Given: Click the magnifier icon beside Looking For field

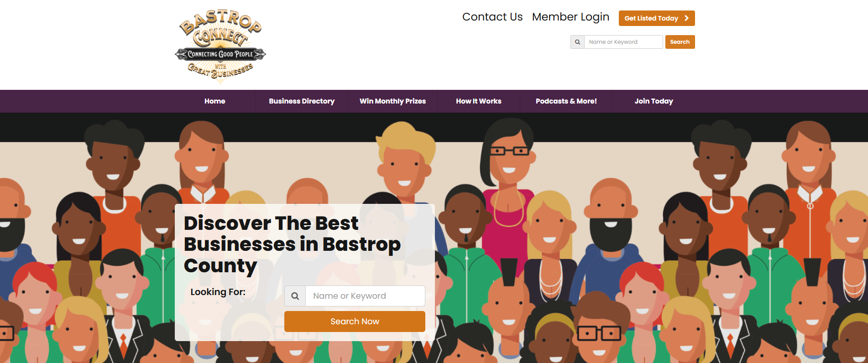Looking at the screenshot, I should click(x=295, y=296).
